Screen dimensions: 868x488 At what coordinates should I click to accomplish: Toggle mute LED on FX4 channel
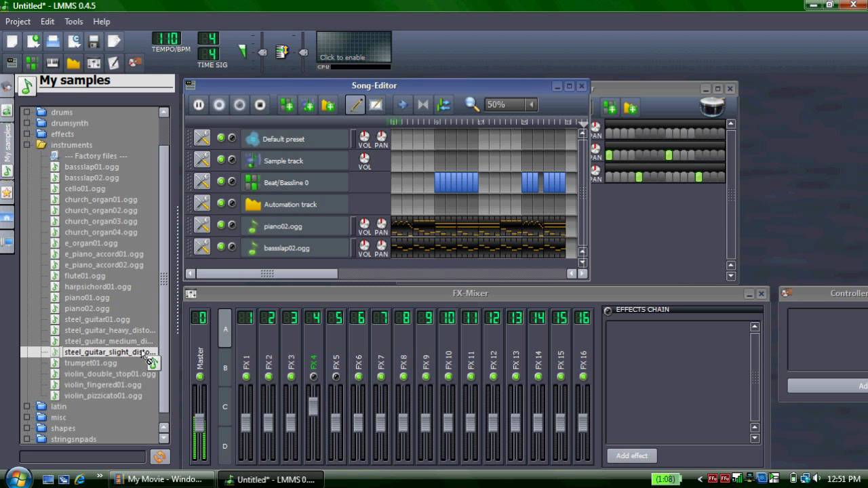pyautogui.click(x=313, y=377)
